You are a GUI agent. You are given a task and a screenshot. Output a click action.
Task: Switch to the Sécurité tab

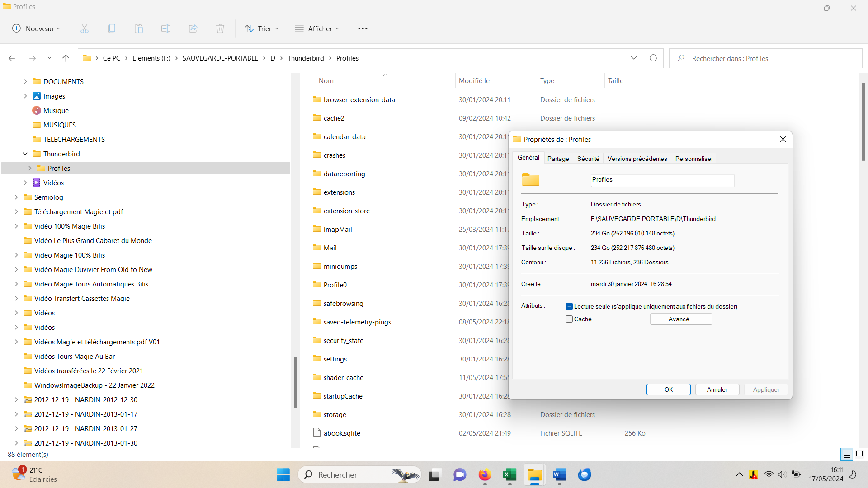588,159
